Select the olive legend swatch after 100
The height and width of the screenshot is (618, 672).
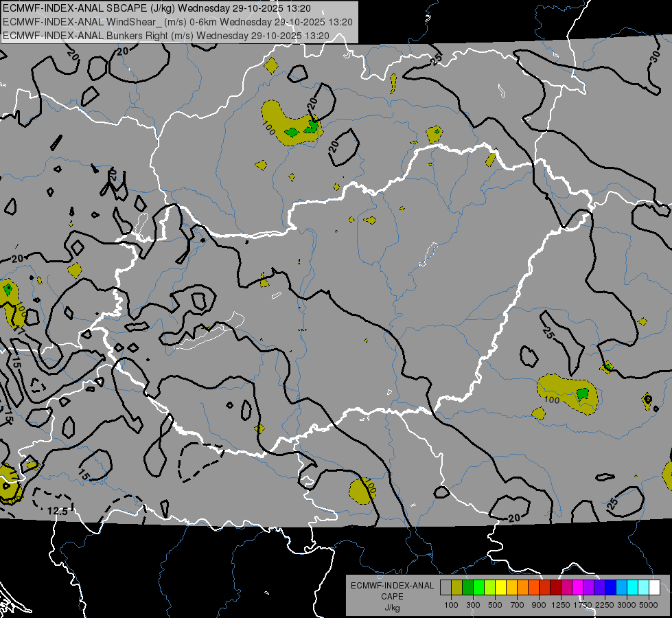coord(457,588)
